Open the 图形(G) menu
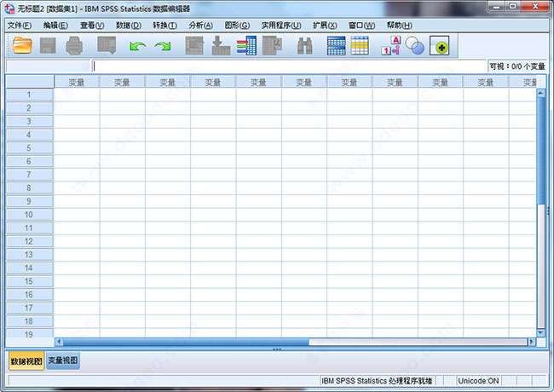554x392 pixels. pos(237,26)
